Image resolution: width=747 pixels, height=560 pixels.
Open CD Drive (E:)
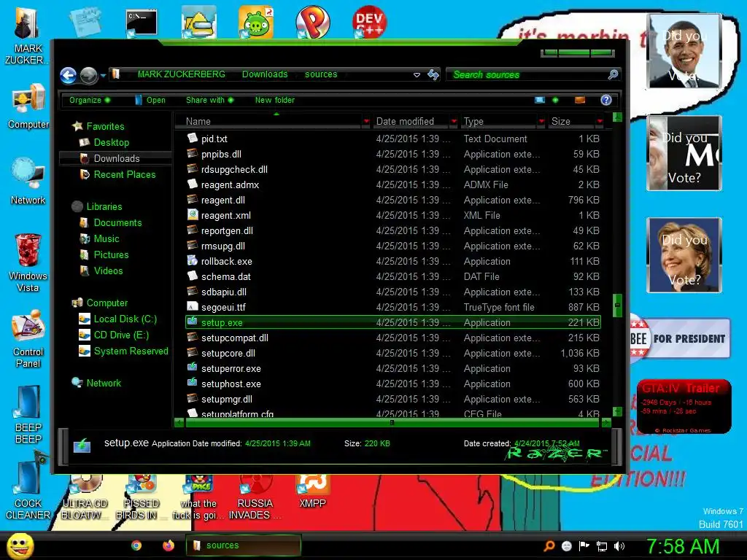click(x=121, y=335)
